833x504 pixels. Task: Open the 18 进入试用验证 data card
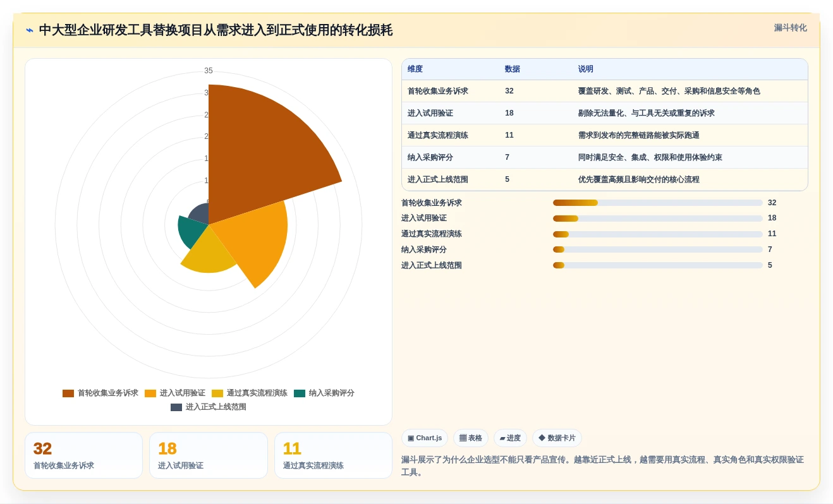pos(209,455)
